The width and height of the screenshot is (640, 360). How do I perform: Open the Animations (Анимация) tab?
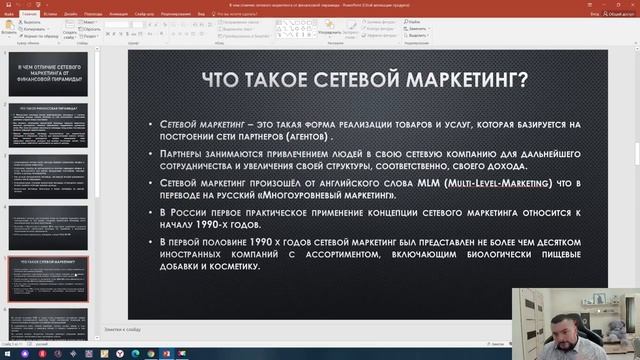coord(118,14)
